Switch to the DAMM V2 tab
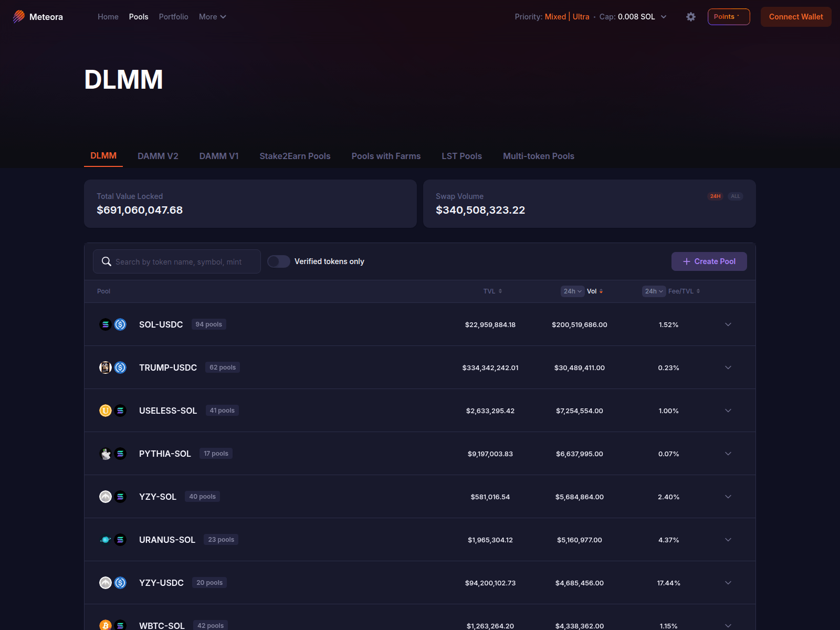Viewport: 840px width, 630px height. [158, 156]
